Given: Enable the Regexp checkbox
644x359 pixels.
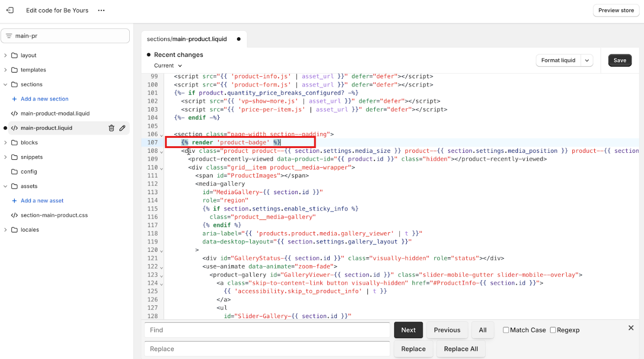Looking at the screenshot, I should 553,330.
